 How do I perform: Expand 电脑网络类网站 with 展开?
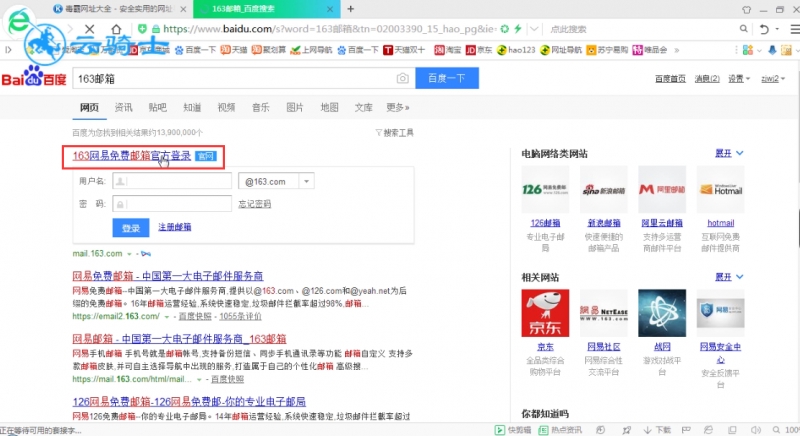[729, 153]
